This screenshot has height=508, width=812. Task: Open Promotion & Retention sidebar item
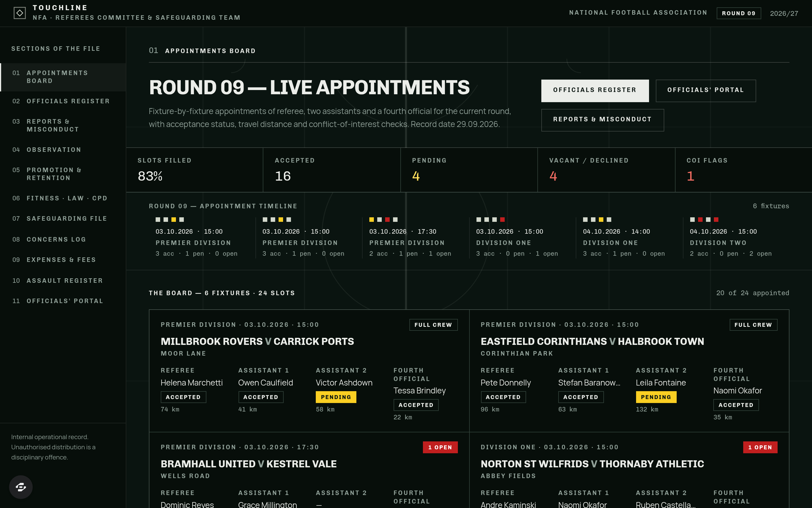click(63, 174)
